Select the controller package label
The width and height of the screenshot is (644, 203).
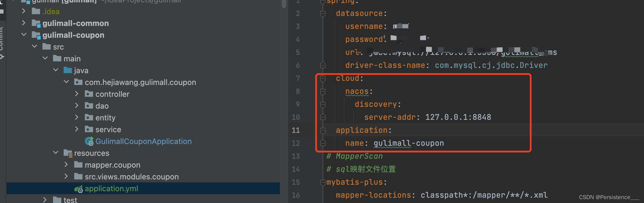[112, 94]
